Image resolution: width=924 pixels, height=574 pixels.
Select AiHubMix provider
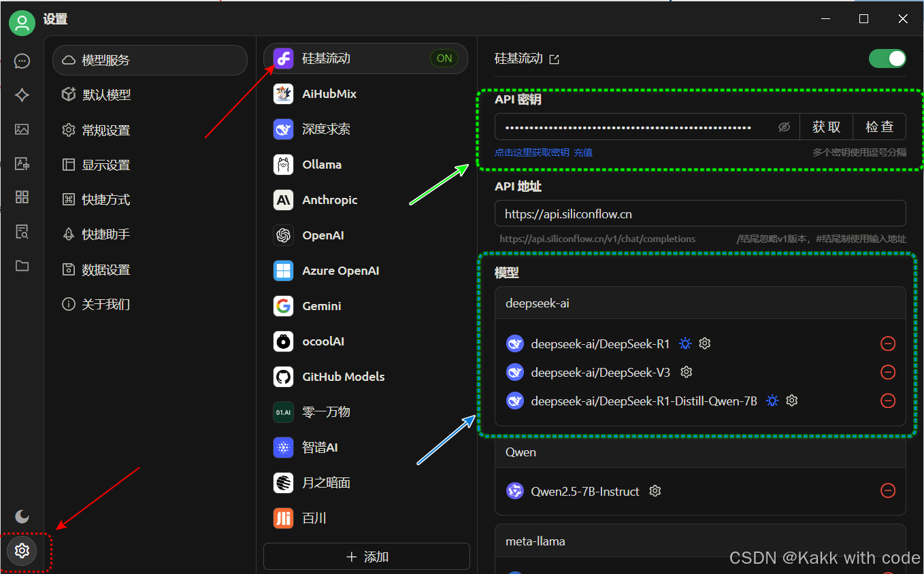tap(366, 94)
